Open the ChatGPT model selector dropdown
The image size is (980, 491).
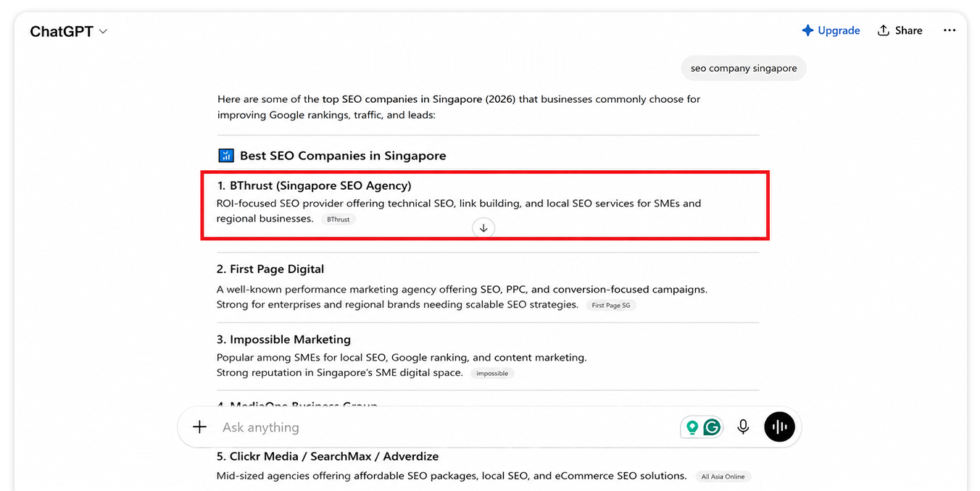[68, 31]
